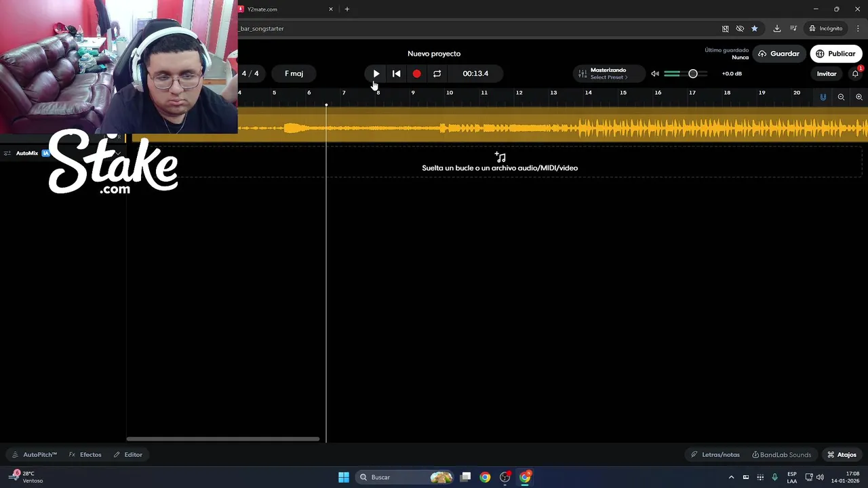Open the AutoMix panel

coord(27,153)
